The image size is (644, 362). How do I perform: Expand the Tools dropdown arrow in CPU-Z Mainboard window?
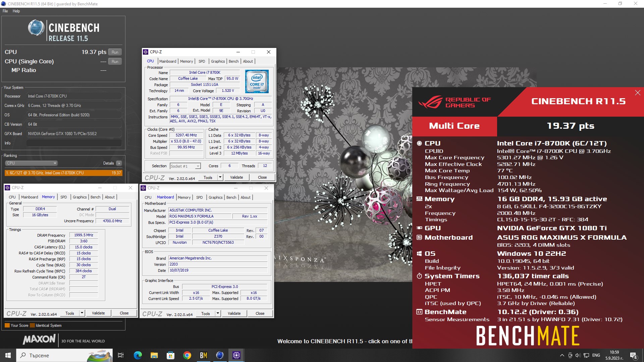point(218,313)
